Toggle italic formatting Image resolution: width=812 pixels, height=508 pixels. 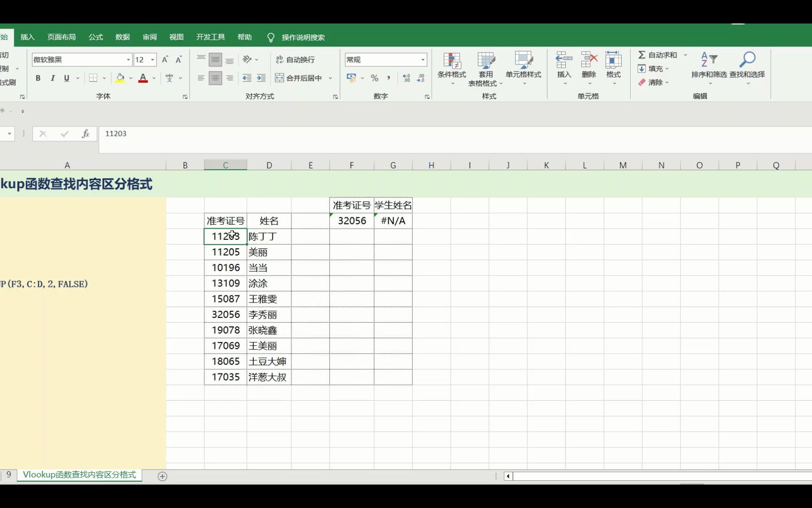click(x=52, y=78)
